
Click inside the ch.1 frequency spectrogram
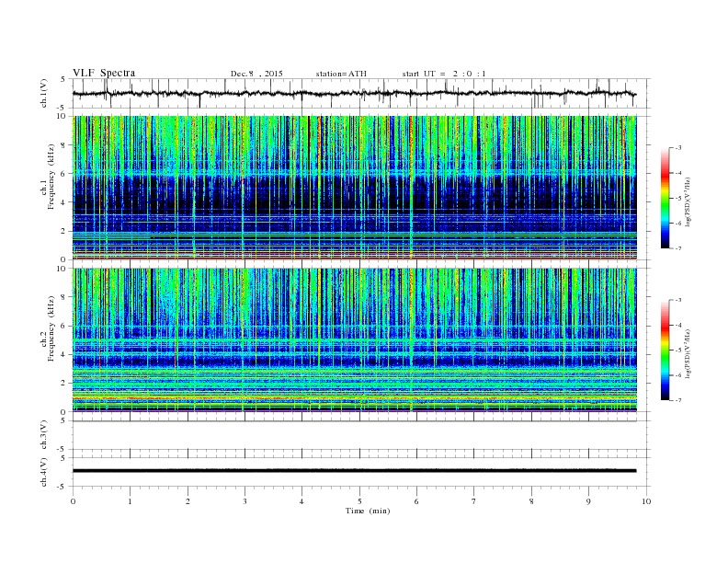354,188
